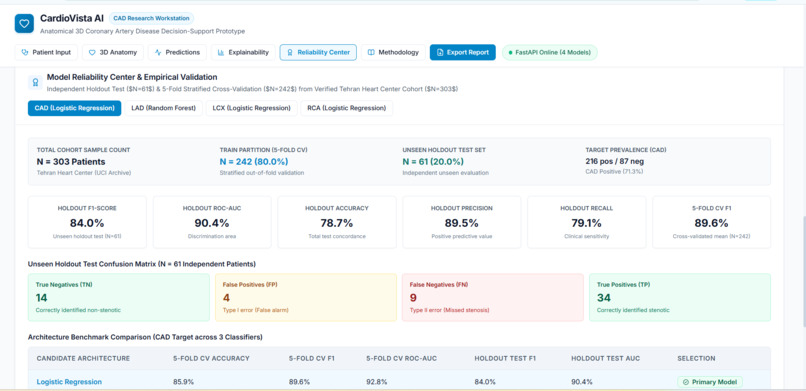Select CAD (Logistic Regression) model
Image resolution: width=806 pixels, height=391 pixels.
[x=75, y=108]
